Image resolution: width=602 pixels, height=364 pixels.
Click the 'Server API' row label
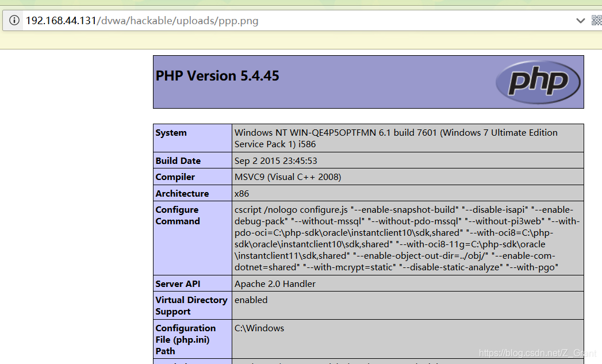coord(178,283)
